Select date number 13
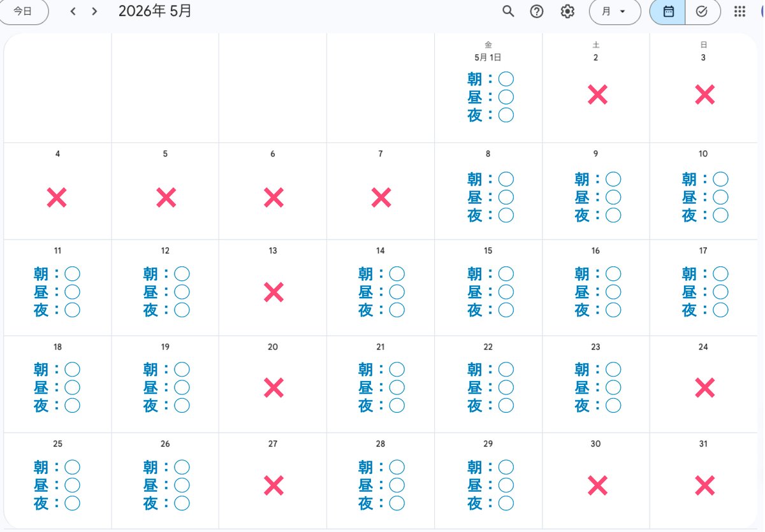This screenshot has width=765, height=532. 273,251
